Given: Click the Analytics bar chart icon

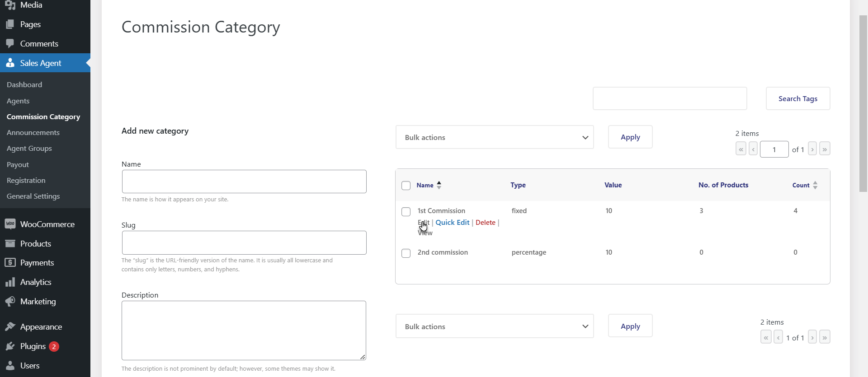Looking at the screenshot, I should [10, 282].
